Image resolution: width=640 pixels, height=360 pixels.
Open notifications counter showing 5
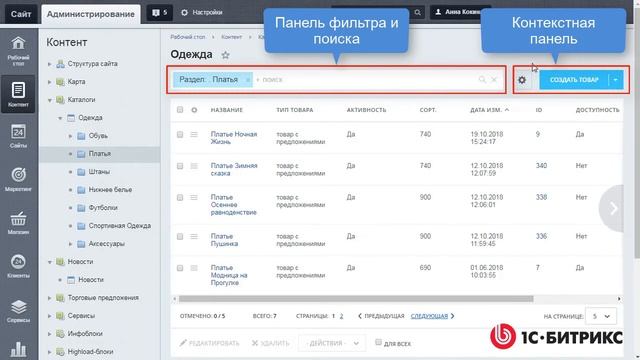point(160,13)
